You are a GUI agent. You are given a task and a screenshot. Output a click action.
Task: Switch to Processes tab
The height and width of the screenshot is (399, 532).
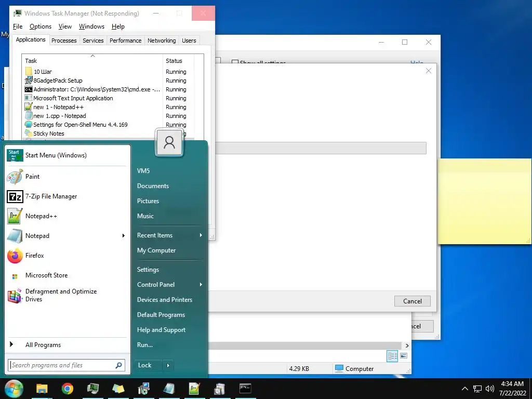[64, 41]
